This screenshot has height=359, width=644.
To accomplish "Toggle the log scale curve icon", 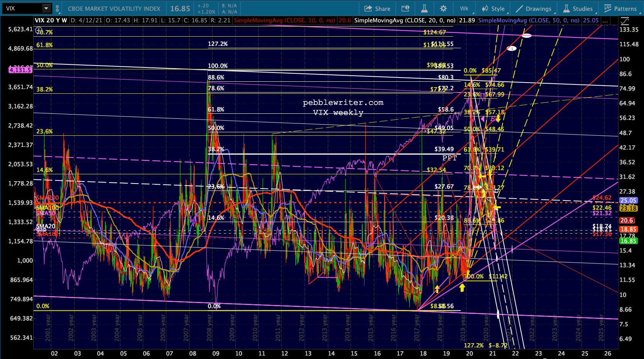I will (x=624, y=21).
